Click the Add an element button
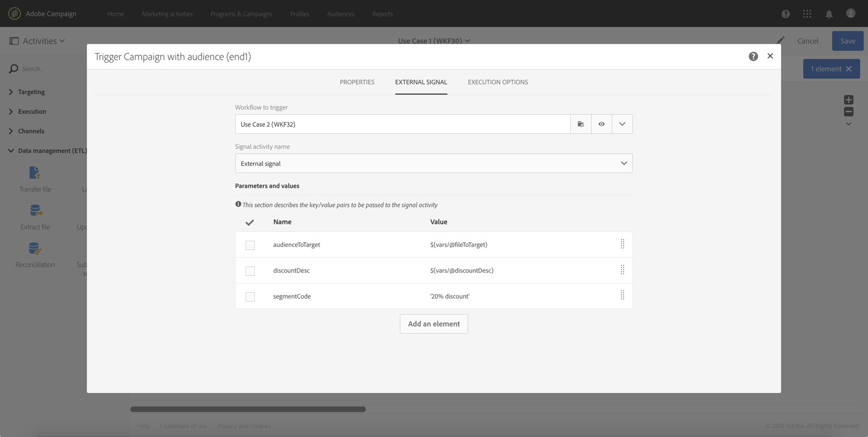Viewport: 868px width, 437px height. pos(433,324)
